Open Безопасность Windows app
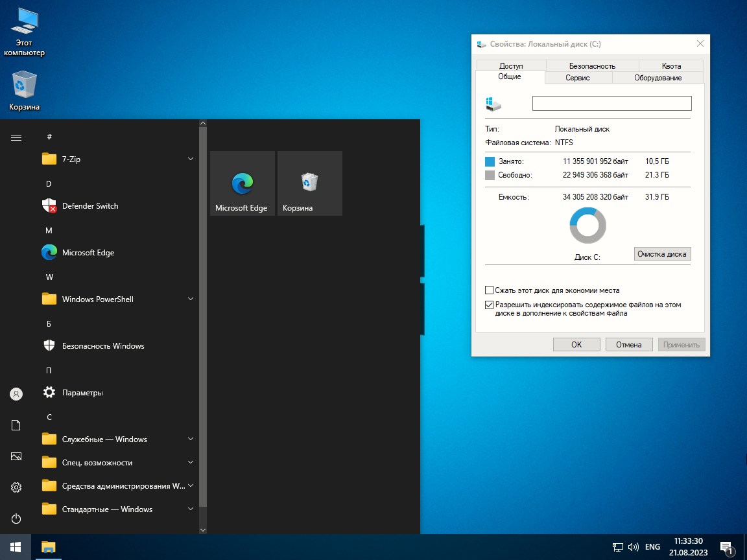The height and width of the screenshot is (560, 747). coord(102,346)
